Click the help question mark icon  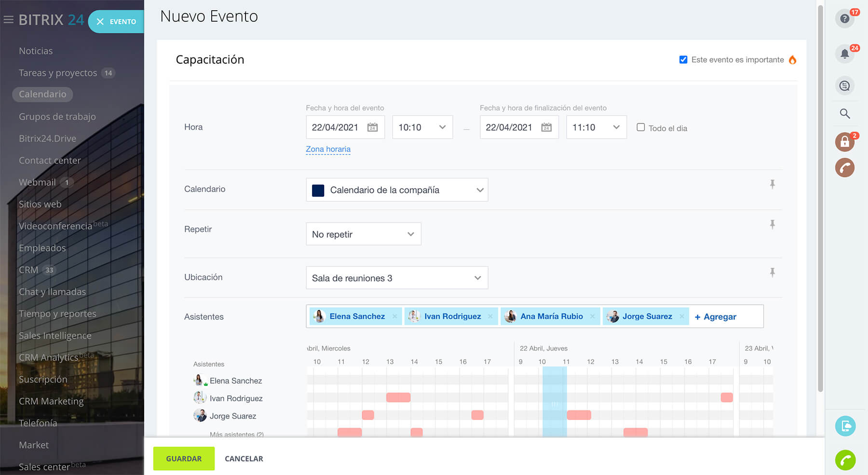click(x=844, y=19)
